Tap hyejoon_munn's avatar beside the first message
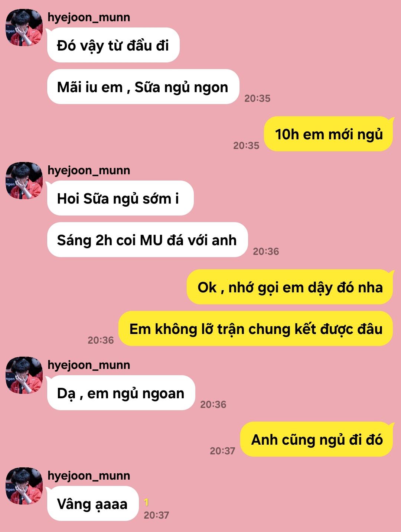This screenshot has width=401, height=532. [24, 27]
